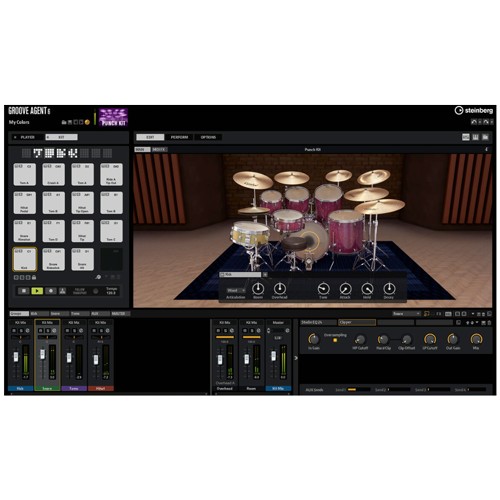This screenshot has height=500, width=500.
Task: Open the Overhead channel Kit Mix output selector
Action: [225, 323]
